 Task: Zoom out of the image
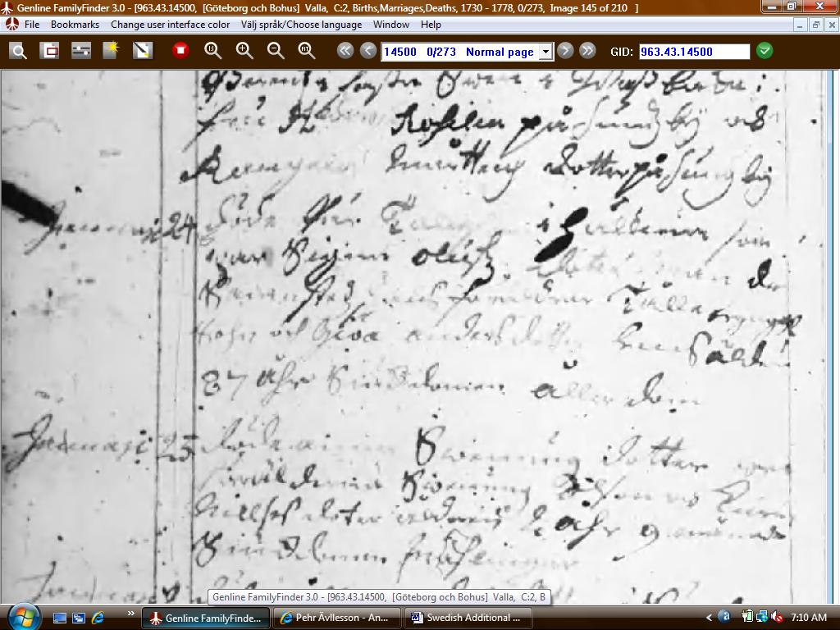276,51
